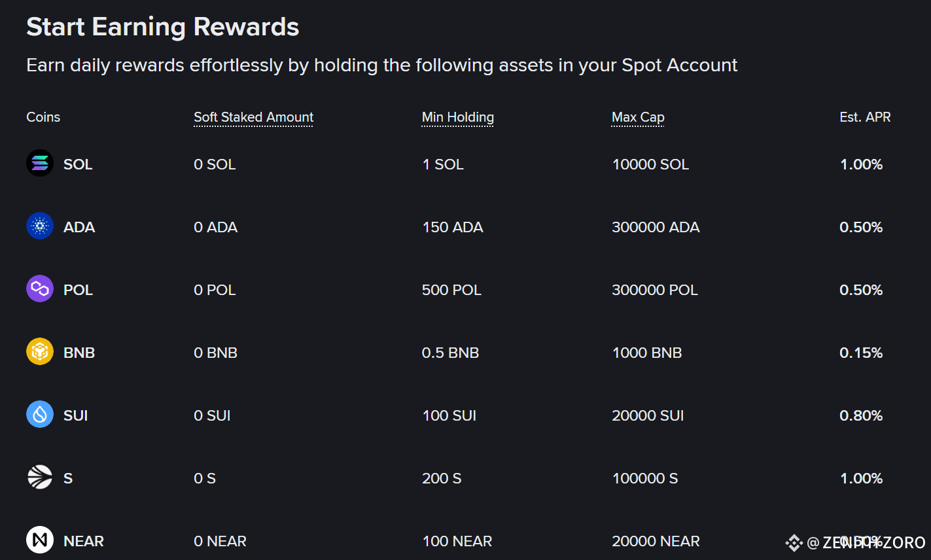Click the NEAR coin icon
The image size is (931, 560).
click(40, 540)
